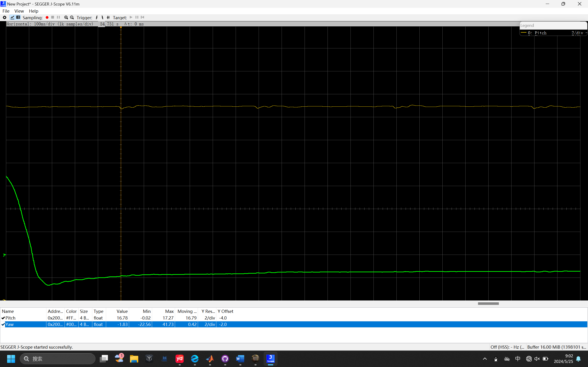
Task: Start sampling with the red record button
Action: (x=47, y=17)
